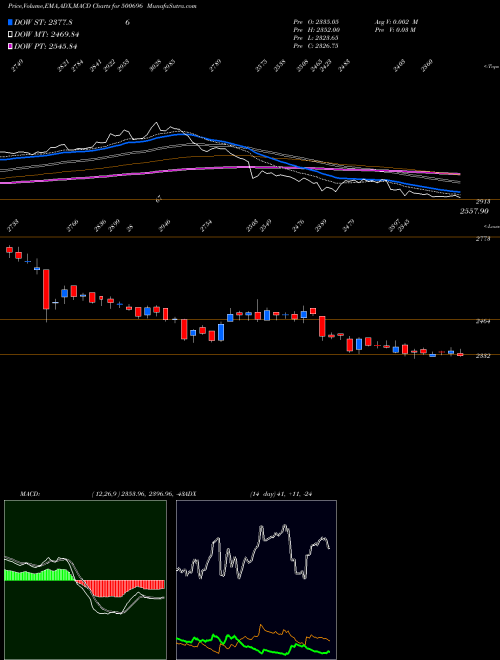Click the green +DI line in the ADX panel
Image resolution: width=500 pixels, height=660 pixels.
point(253,646)
